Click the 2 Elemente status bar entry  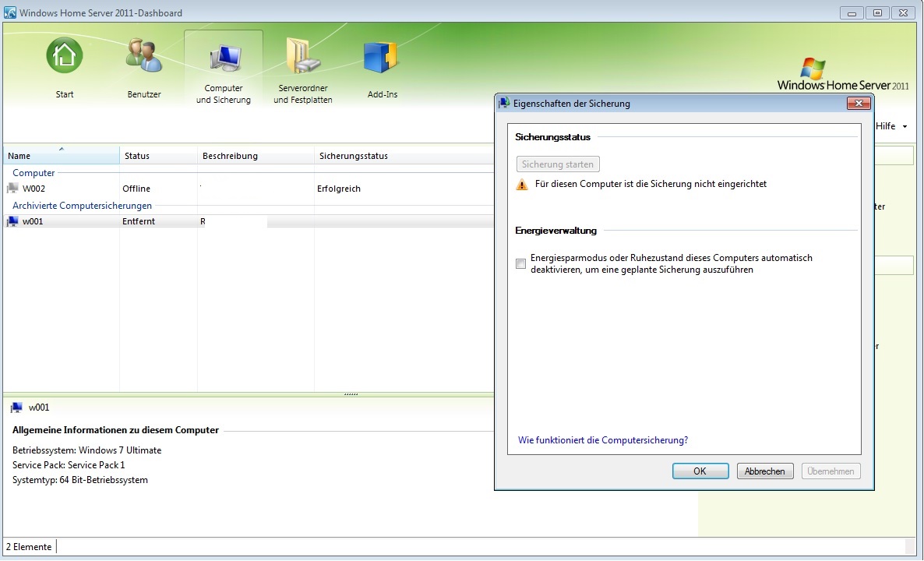[x=29, y=547]
